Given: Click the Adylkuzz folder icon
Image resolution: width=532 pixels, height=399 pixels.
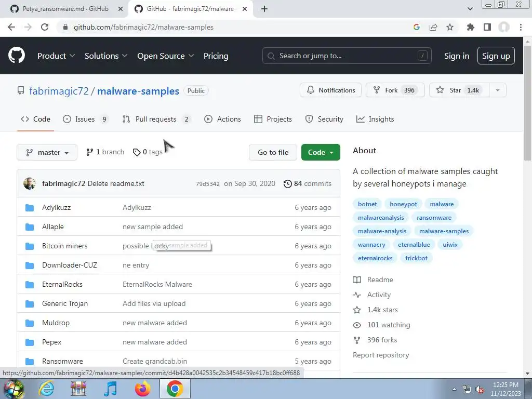Looking at the screenshot, I should (x=30, y=208).
